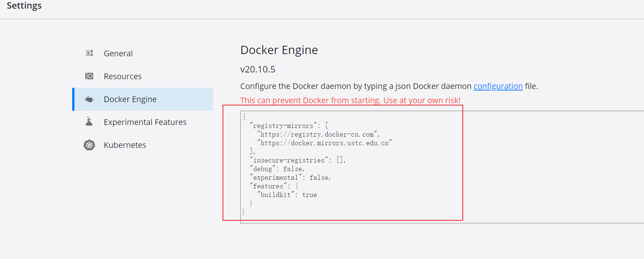Go to Experimental Features settings
The image size is (644, 259).
click(x=145, y=122)
